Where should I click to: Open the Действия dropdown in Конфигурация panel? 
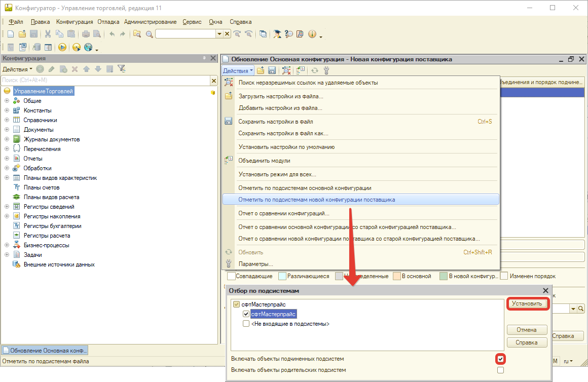click(17, 69)
